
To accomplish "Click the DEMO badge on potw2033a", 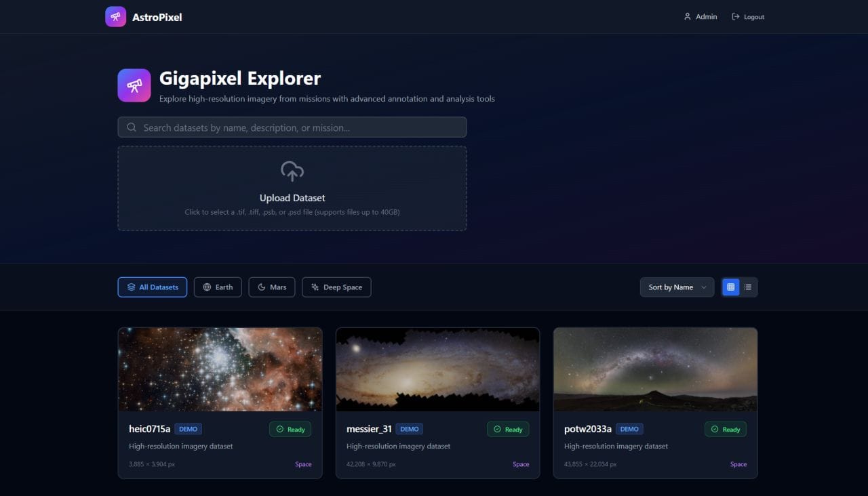I will (x=629, y=429).
